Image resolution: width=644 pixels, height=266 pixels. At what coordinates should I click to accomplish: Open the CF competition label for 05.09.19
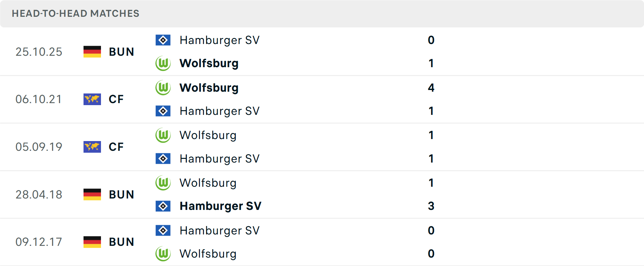point(116,147)
